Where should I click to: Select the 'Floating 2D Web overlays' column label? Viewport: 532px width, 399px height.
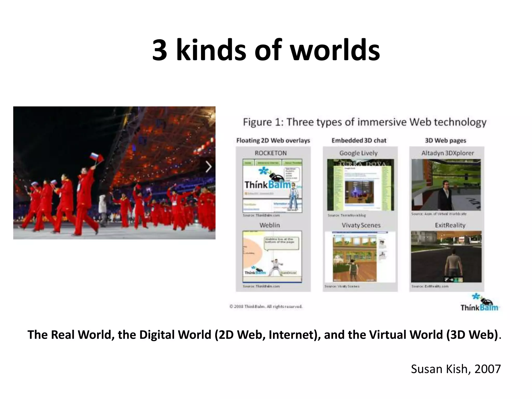273,141
